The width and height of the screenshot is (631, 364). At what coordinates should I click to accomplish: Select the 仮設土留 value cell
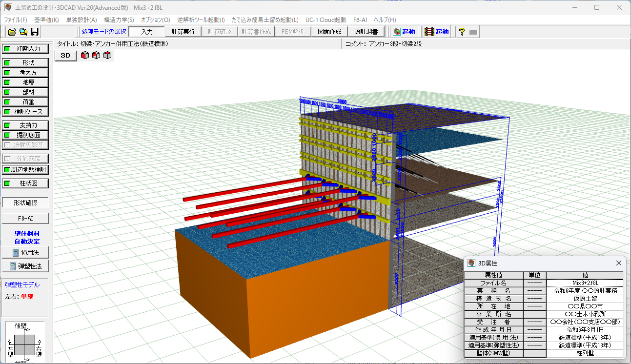pyautogui.click(x=585, y=299)
